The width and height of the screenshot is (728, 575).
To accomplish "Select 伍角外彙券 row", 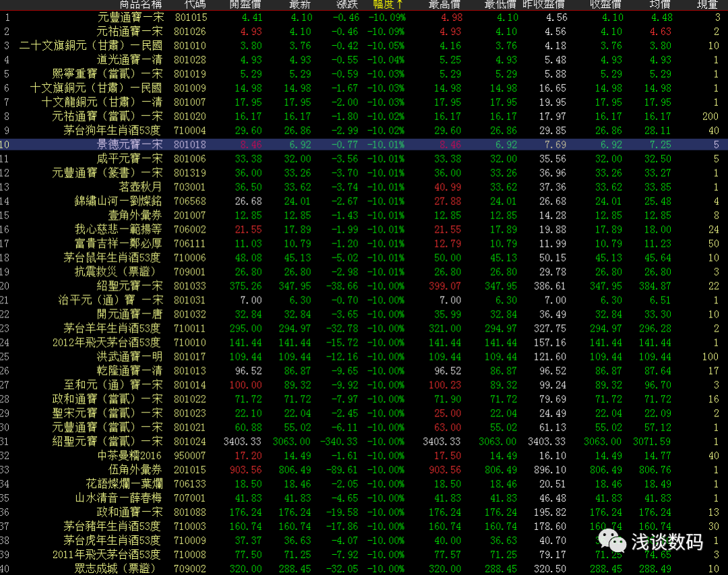I will tap(364, 470).
